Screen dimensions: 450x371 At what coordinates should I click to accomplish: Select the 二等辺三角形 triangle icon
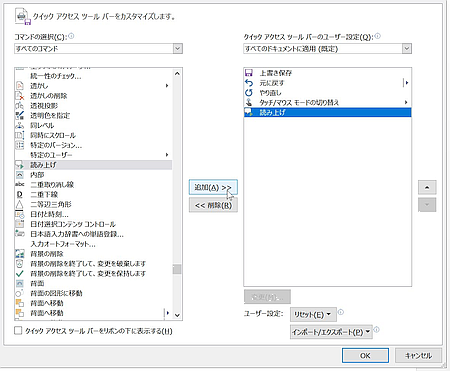[x=20, y=204]
